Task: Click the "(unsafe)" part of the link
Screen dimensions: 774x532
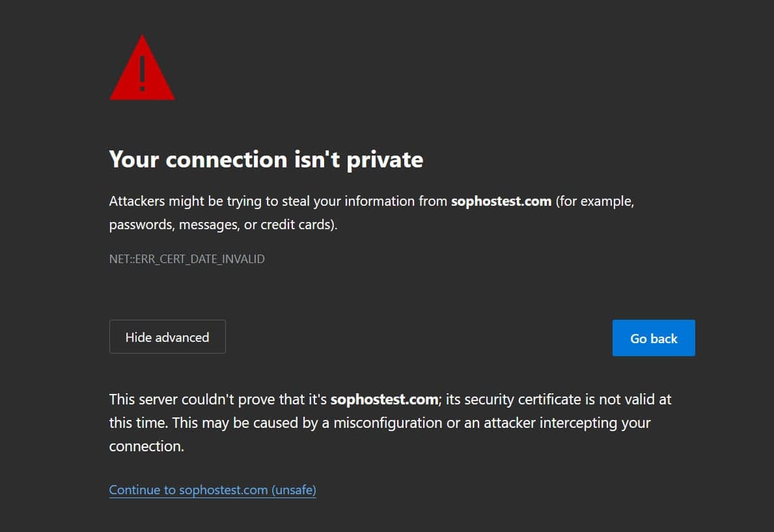Action: click(294, 490)
